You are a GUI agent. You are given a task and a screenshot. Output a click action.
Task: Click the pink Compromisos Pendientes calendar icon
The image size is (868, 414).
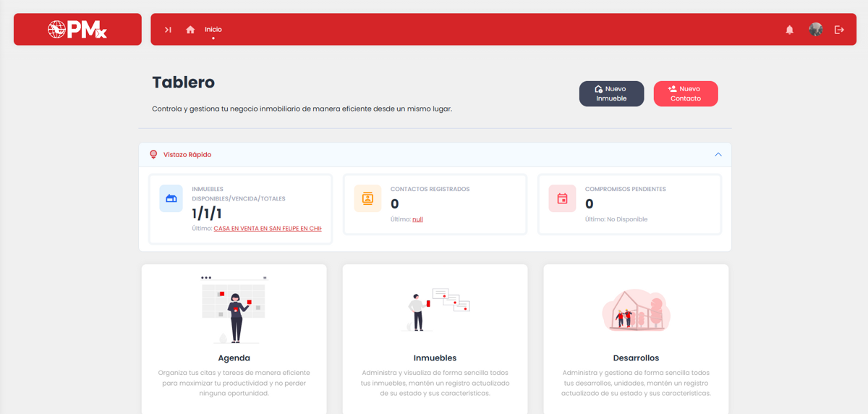pyautogui.click(x=562, y=198)
